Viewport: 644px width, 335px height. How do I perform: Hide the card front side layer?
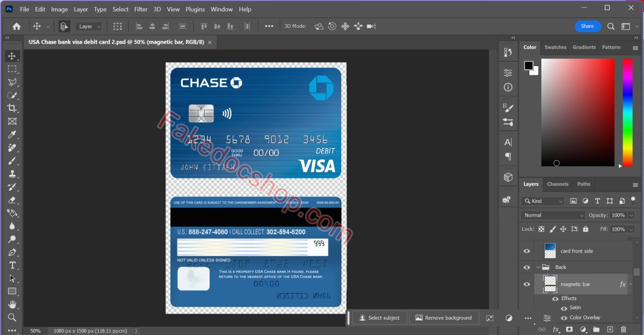[x=527, y=251]
